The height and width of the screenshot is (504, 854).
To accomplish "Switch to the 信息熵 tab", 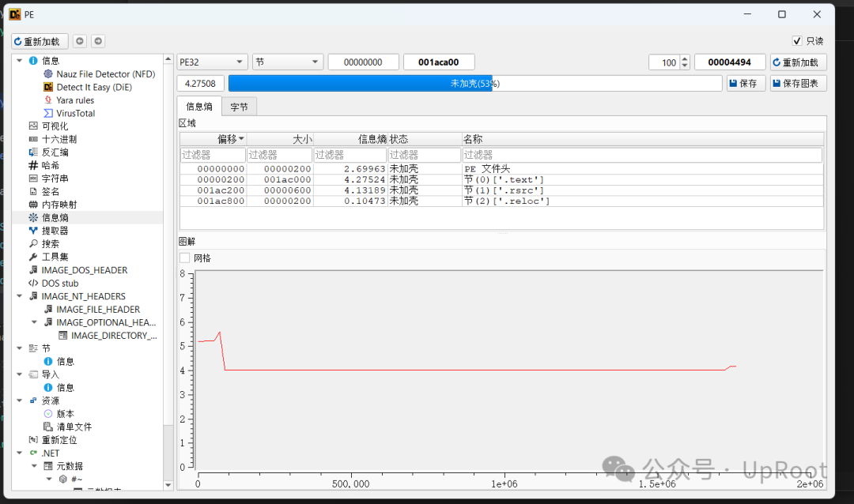I will 199,106.
